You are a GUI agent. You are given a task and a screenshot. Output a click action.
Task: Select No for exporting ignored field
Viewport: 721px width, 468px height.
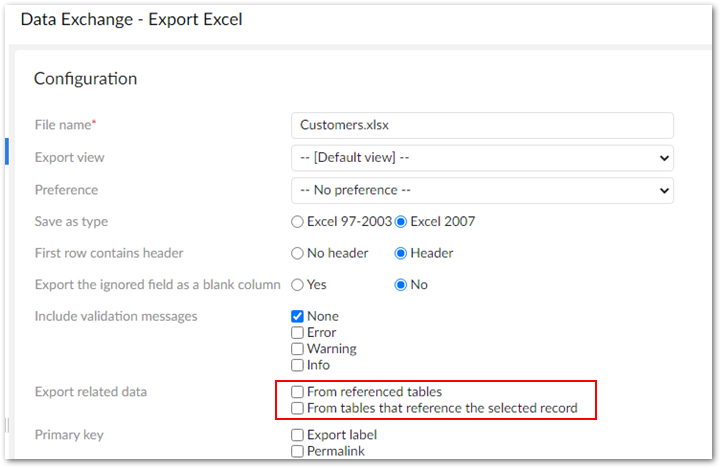pyautogui.click(x=402, y=285)
